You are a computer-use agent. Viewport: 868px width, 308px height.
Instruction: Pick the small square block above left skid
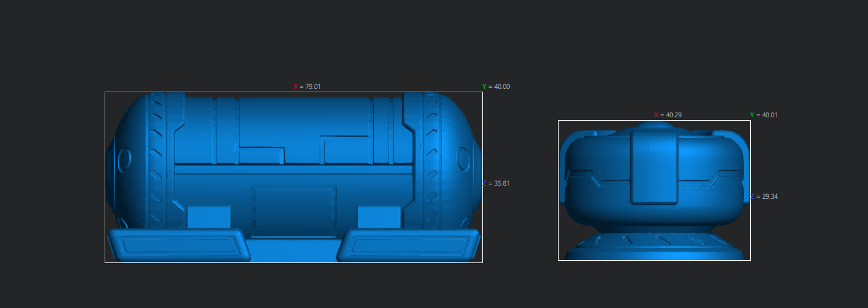[209, 217]
